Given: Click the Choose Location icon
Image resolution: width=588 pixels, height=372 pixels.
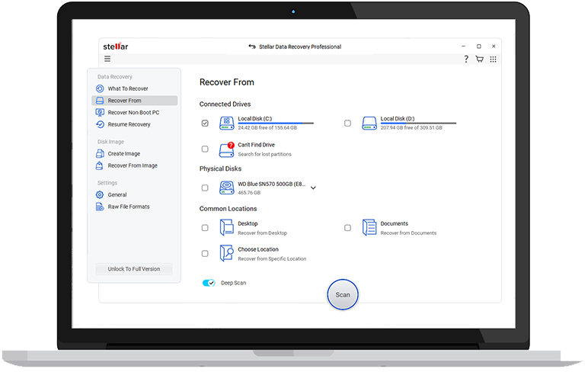Looking at the screenshot, I should coord(226,253).
